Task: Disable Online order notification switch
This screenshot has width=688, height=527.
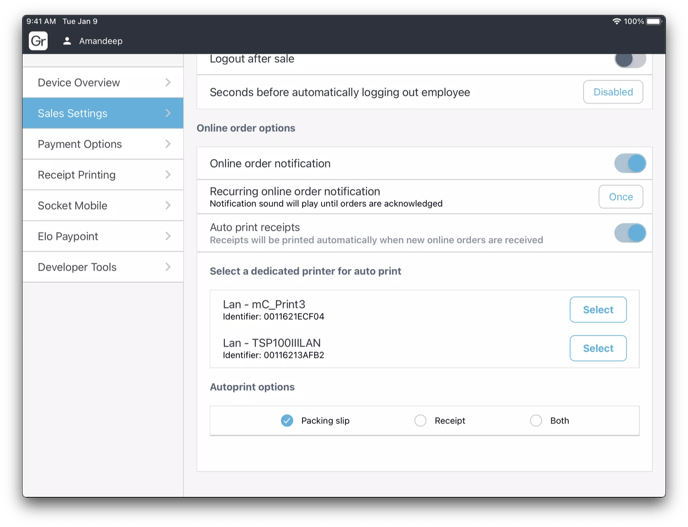Action: [x=629, y=163]
